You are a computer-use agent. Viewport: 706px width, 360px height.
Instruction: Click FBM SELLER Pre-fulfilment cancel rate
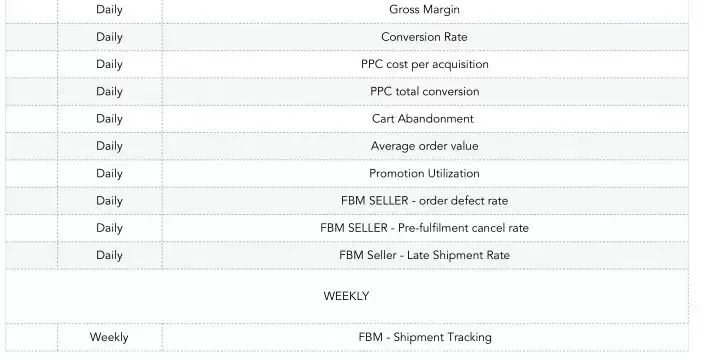pos(425,228)
